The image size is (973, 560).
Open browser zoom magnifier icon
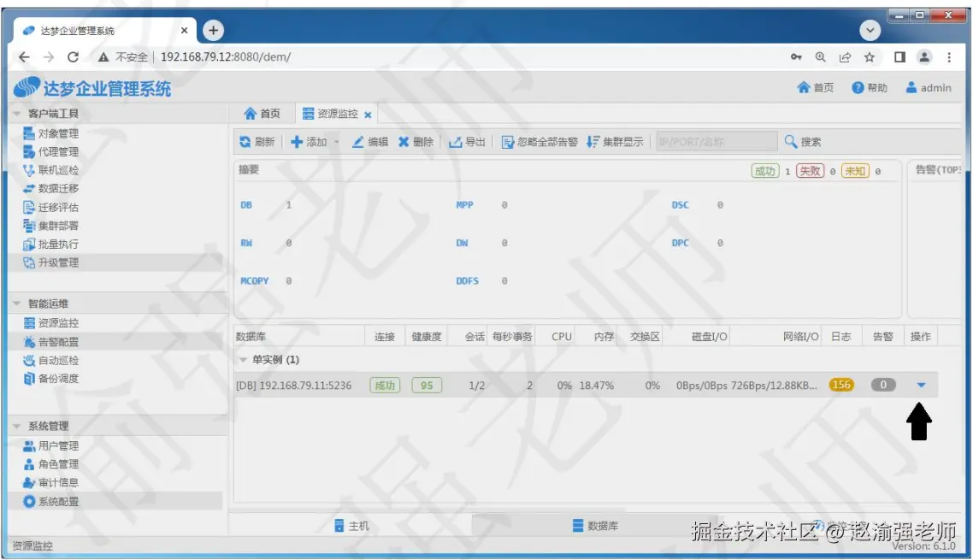pos(820,57)
